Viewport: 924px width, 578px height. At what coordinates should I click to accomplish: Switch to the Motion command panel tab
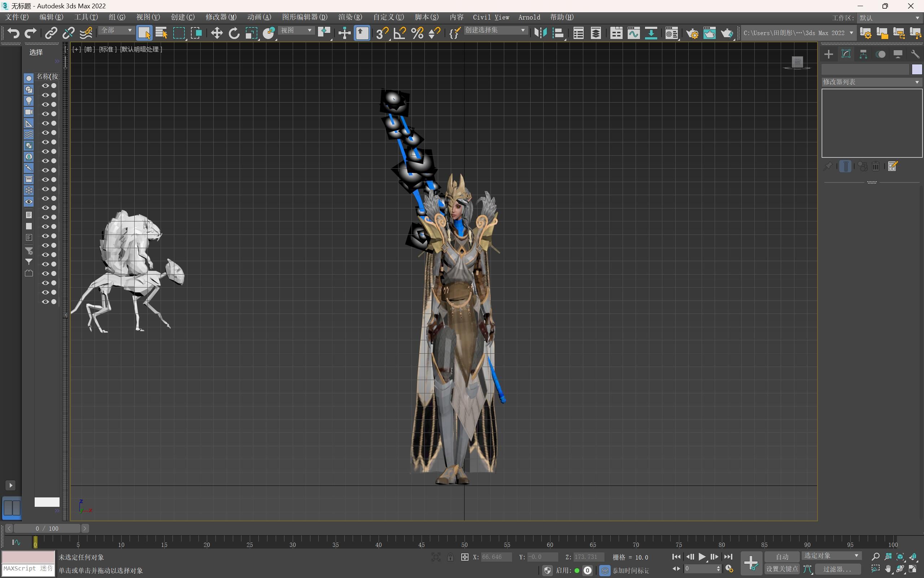tap(881, 54)
